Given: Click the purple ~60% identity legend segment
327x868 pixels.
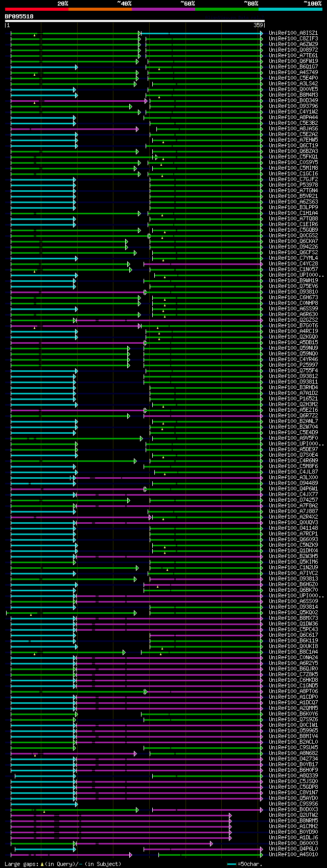Looking at the screenshot, I should (x=163, y=9).
